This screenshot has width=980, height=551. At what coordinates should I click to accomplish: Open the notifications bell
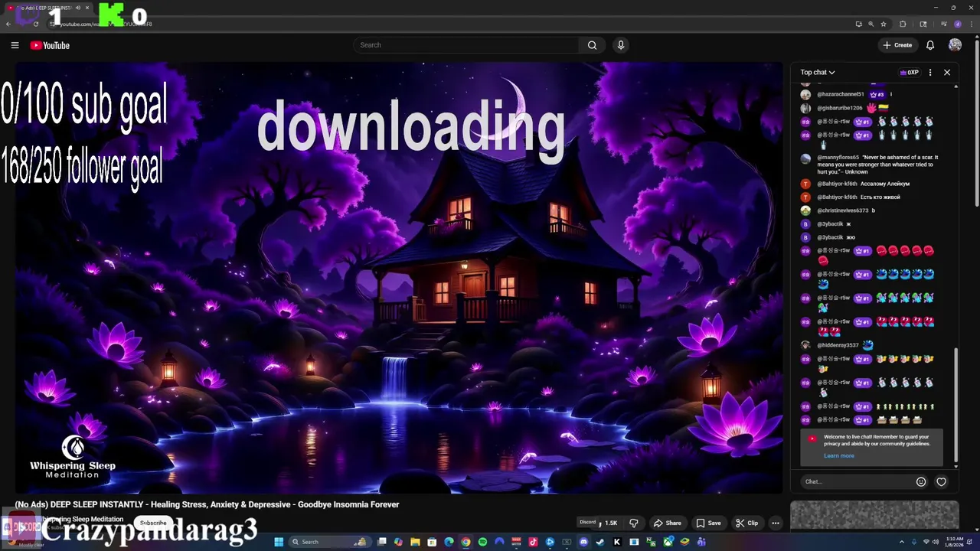[930, 45]
